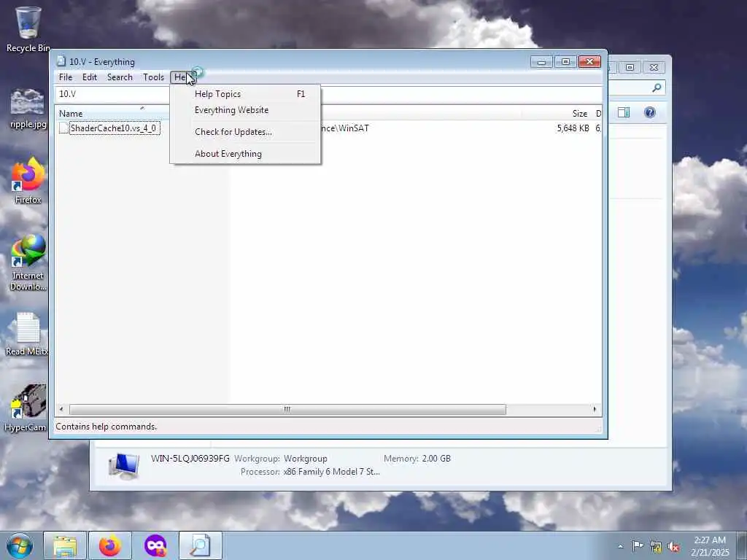The width and height of the screenshot is (747, 560).
Task: Close the open Help menu header
Action: 182,77
